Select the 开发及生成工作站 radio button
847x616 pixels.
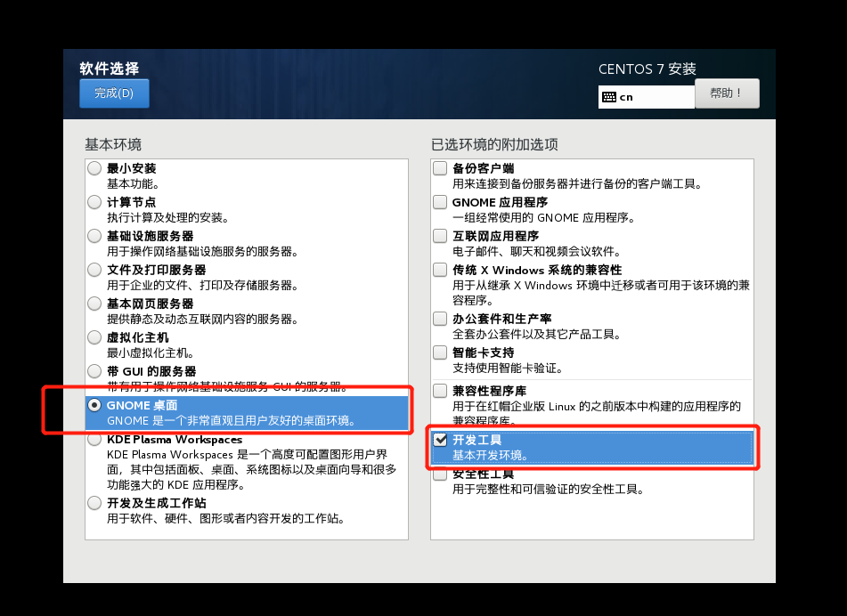pyautogui.click(x=94, y=503)
